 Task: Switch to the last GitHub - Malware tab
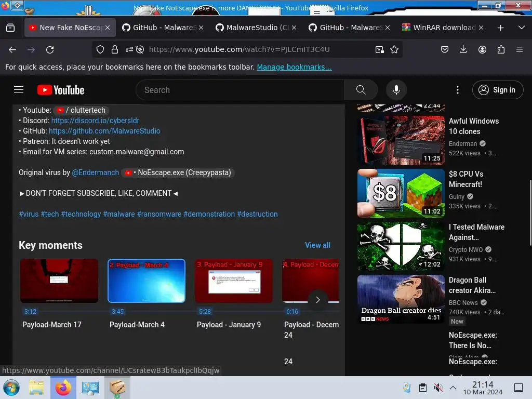(x=351, y=28)
